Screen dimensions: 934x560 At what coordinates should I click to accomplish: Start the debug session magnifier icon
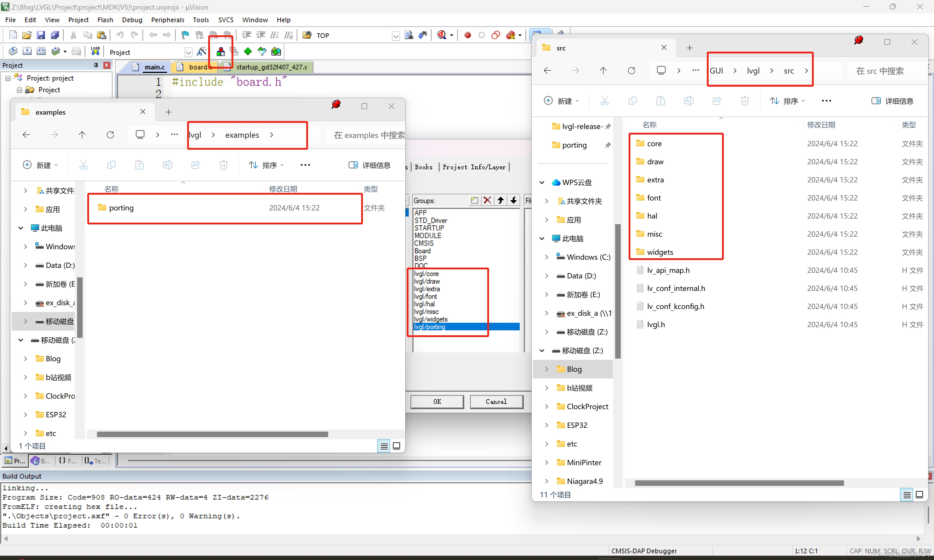coord(442,35)
